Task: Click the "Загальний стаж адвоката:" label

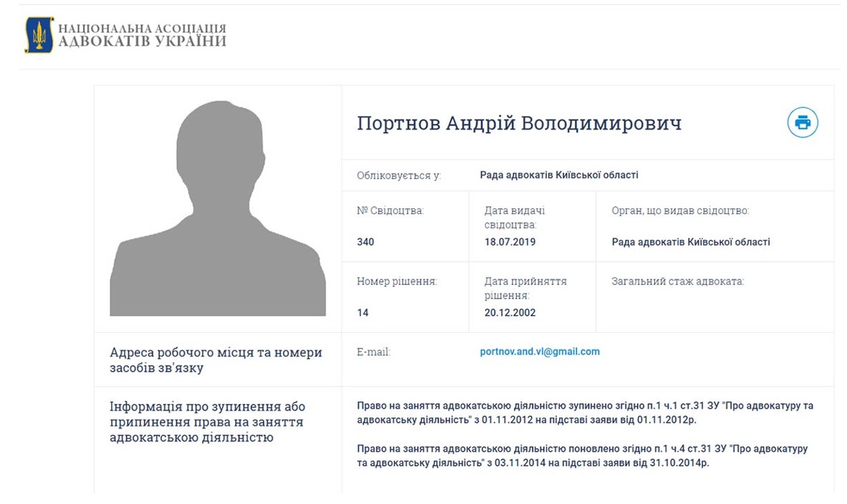Action: pyautogui.click(x=677, y=281)
